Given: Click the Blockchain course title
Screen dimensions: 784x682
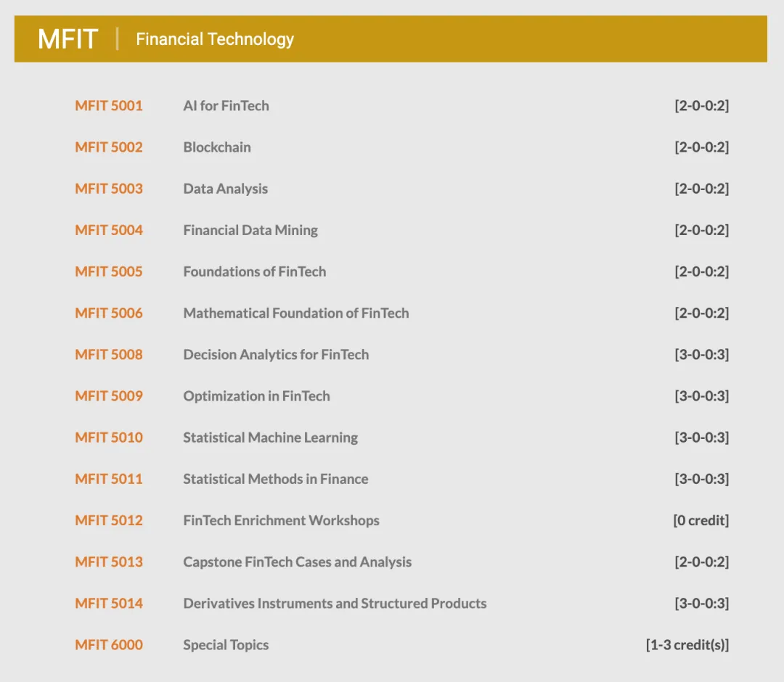Looking at the screenshot, I should click(217, 147).
